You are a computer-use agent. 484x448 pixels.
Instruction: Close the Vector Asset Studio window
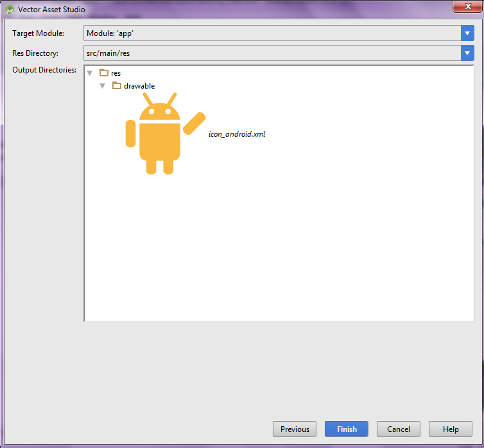click(x=468, y=6)
